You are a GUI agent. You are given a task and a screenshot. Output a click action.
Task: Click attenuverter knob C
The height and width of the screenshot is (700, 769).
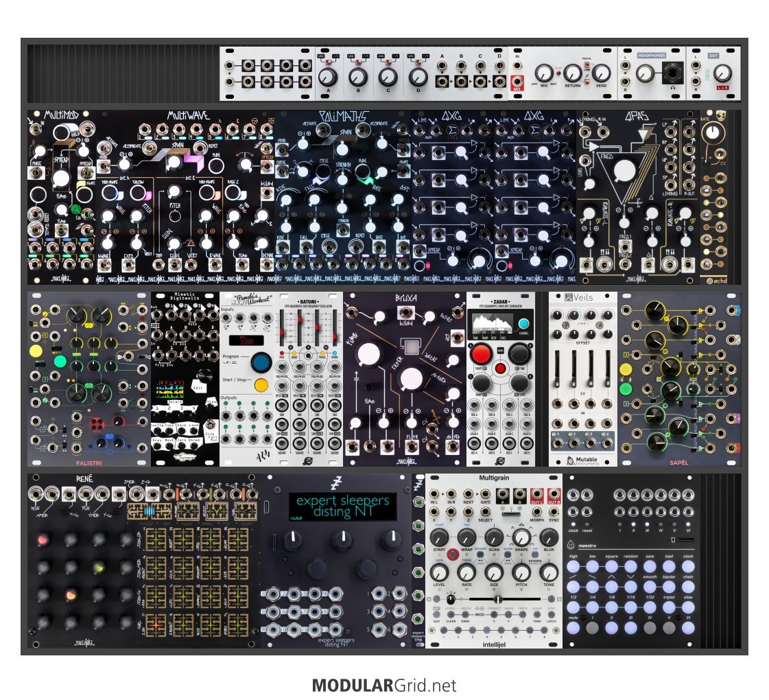coord(388,77)
